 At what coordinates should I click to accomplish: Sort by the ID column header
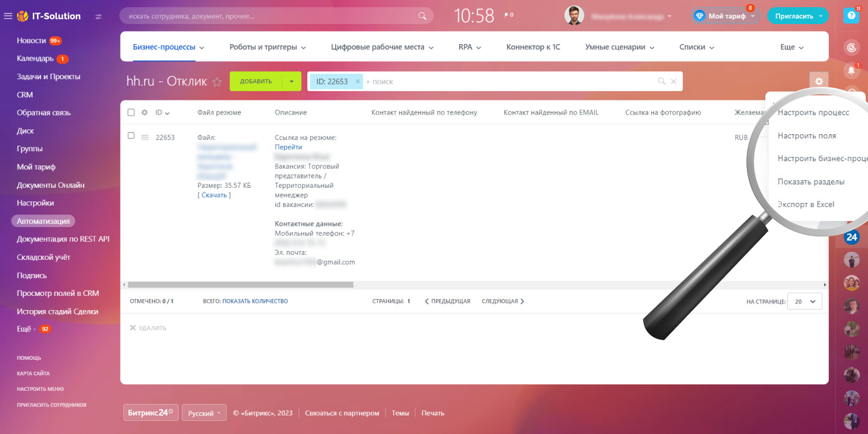pos(162,112)
